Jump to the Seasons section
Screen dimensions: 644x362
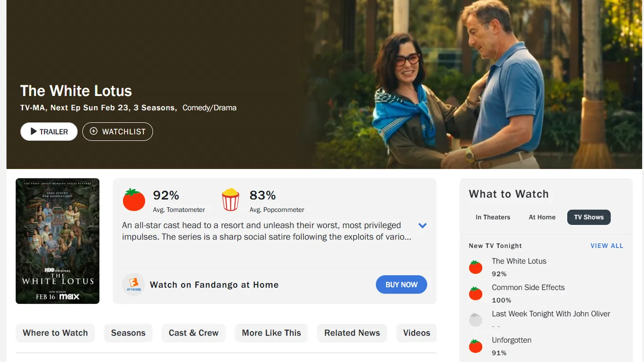(x=128, y=333)
